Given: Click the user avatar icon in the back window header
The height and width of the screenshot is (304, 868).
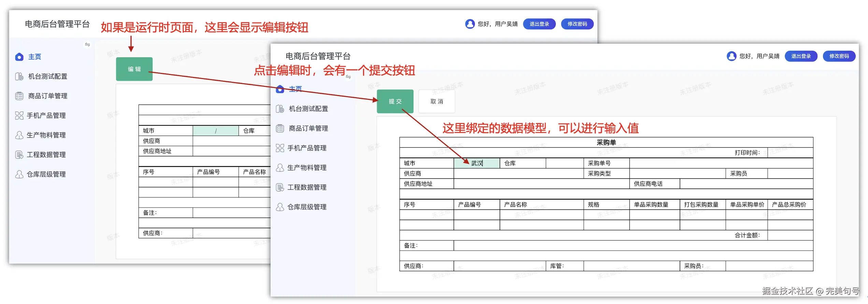Looking at the screenshot, I should coord(470,24).
